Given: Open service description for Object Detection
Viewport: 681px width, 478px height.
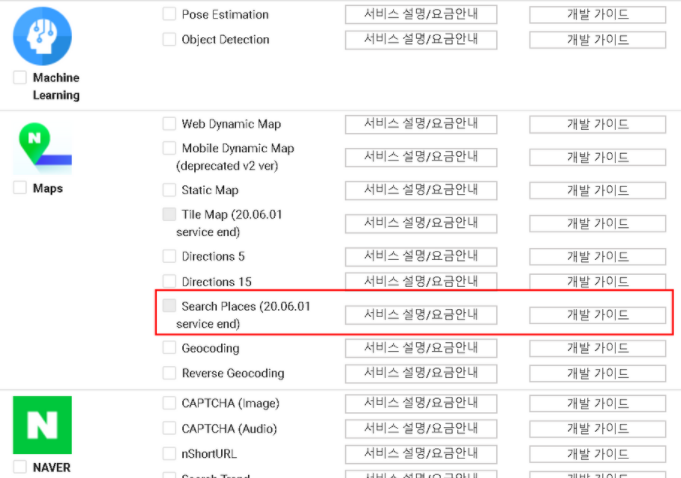Looking at the screenshot, I should point(421,40).
